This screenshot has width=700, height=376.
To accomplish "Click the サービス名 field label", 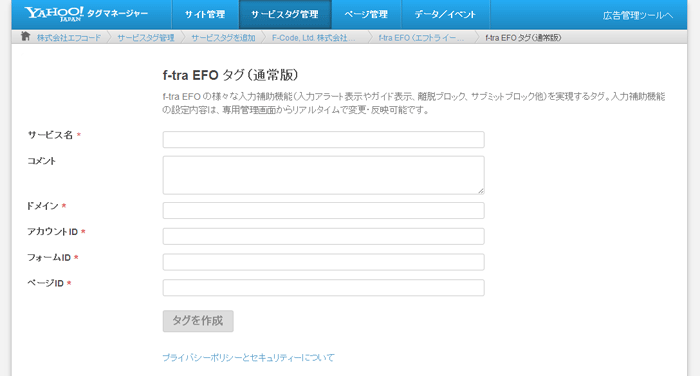I will (x=50, y=135).
